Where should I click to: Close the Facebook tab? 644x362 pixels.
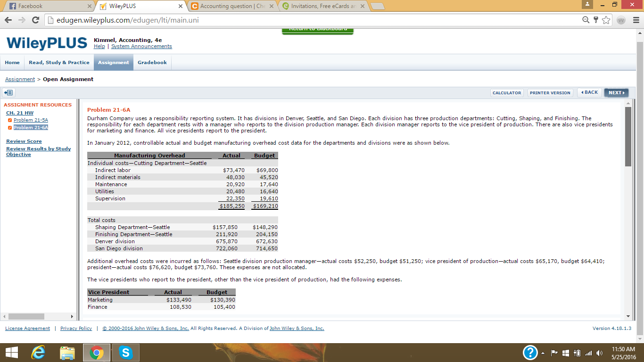tap(90, 6)
